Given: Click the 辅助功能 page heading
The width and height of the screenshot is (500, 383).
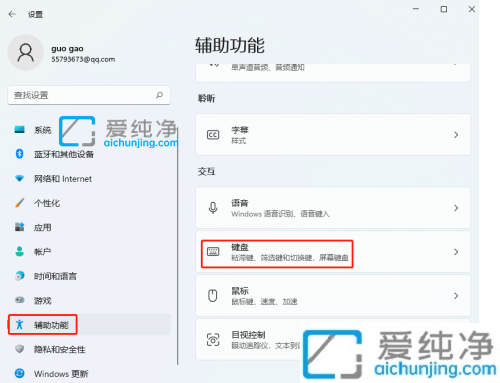Looking at the screenshot, I should 230,45.
